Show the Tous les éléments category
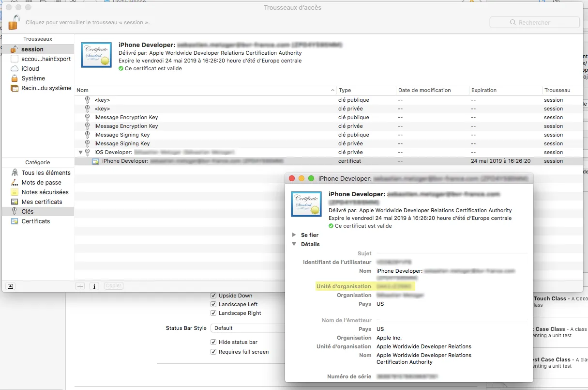Viewport: 588px width, 390px height. pyautogui.click(x=38, y=172)
